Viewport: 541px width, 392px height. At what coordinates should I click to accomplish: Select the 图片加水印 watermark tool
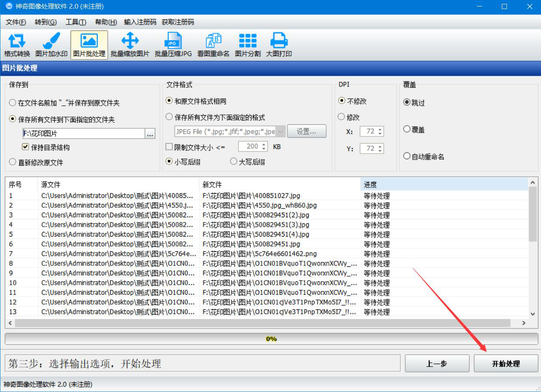click(x=51, y=45)
